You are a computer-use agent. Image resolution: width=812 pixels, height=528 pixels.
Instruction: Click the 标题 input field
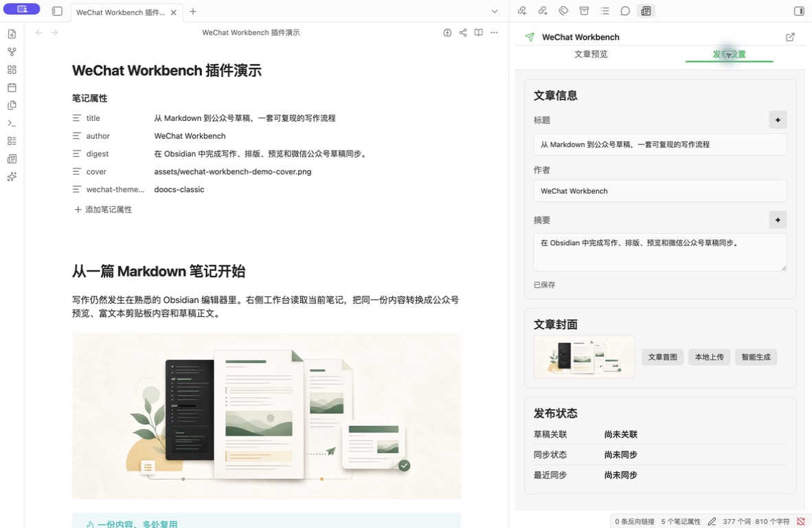[x=660, y=144]
